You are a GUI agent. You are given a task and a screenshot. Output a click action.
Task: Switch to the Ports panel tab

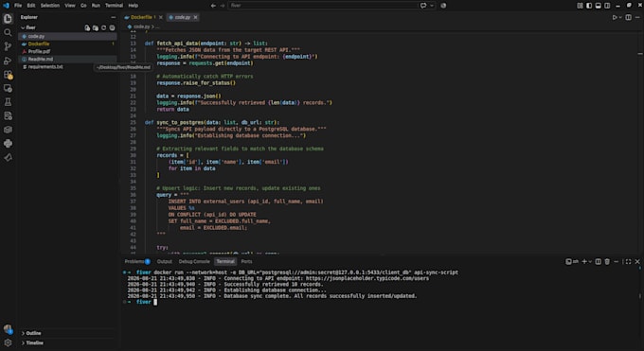point(246,261)
